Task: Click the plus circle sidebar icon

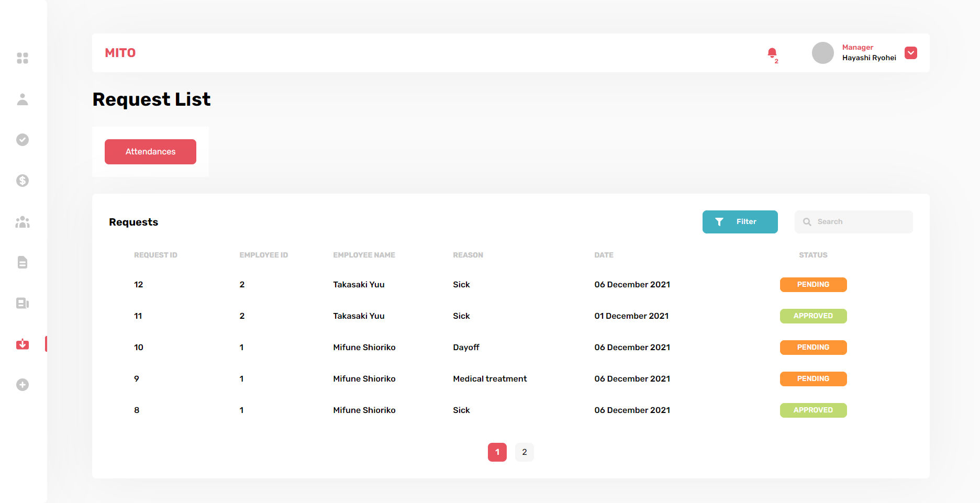Action: [23, 385]
